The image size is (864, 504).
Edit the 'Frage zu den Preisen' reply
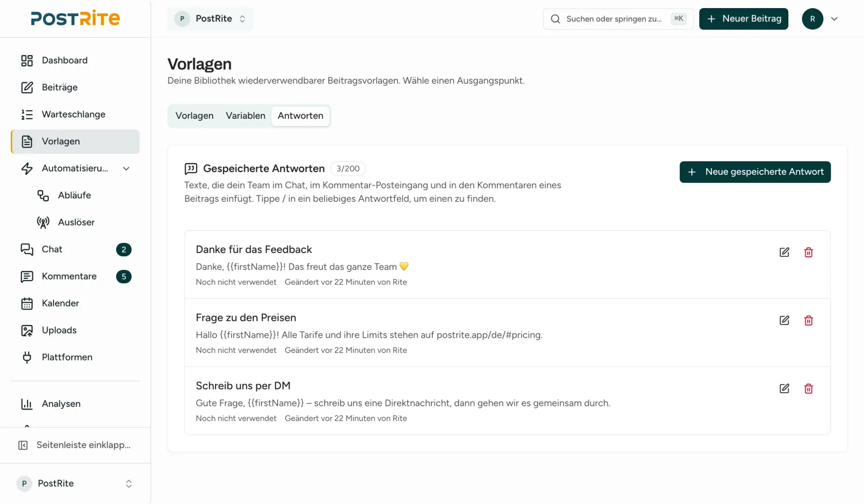[785, 321]
